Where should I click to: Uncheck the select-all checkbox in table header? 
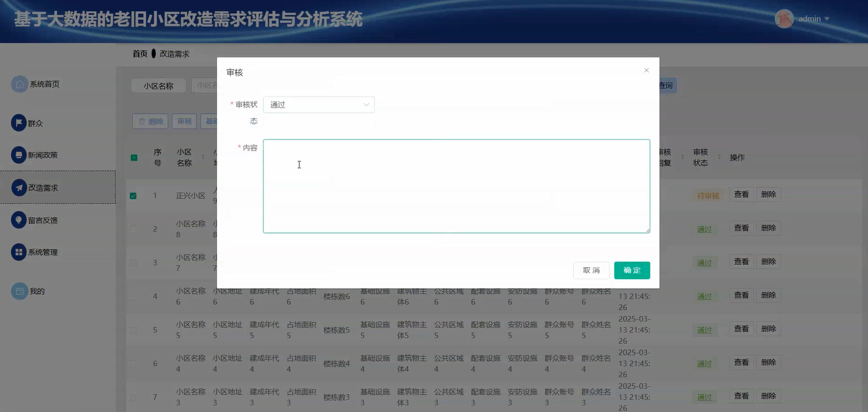pyautogui.click(x=133, y=158)
